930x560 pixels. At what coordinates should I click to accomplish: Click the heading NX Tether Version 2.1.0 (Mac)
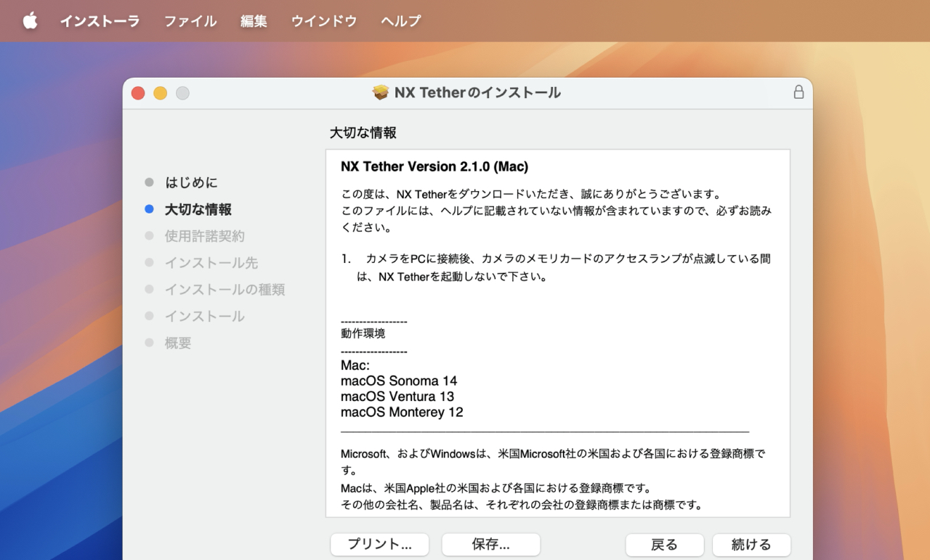[x=434, y=166]
